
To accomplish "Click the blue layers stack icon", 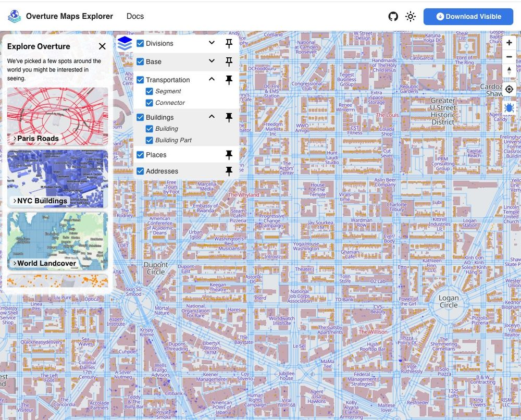I will [x=124, y=43].
